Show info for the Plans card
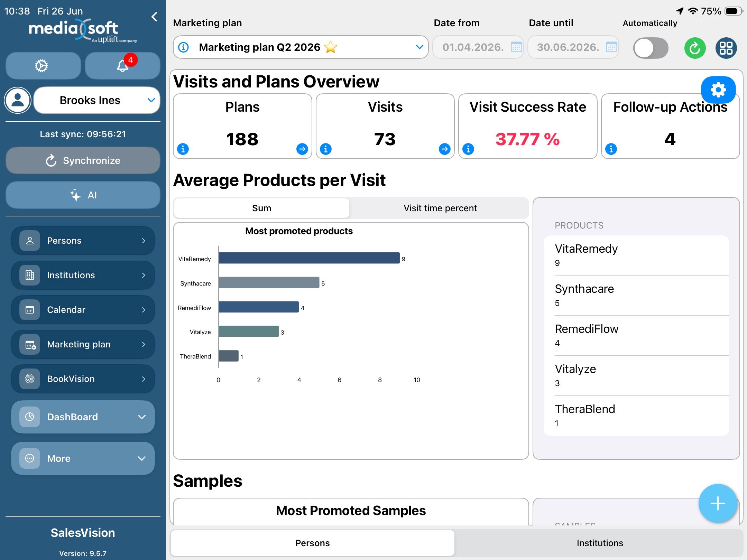This screenshot has width=747, height=560. click(x=183, y=149)
